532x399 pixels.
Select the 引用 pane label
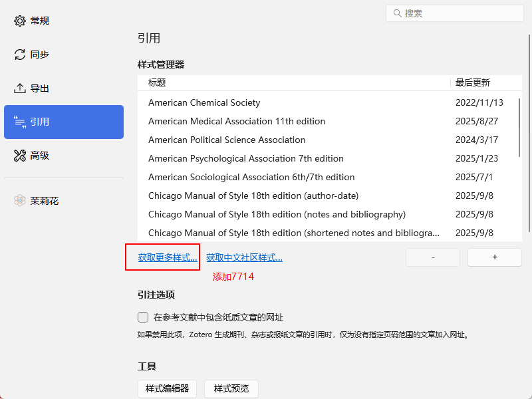click(40, 122)
